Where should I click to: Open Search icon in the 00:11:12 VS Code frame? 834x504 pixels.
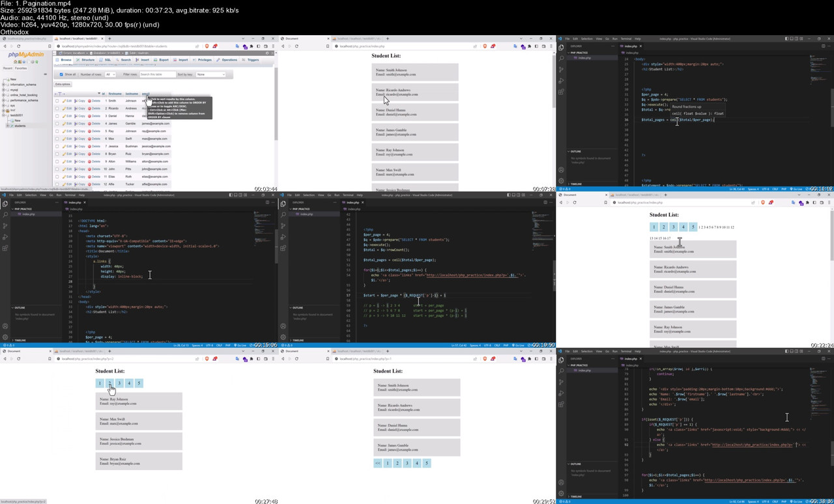pos(561,59)
